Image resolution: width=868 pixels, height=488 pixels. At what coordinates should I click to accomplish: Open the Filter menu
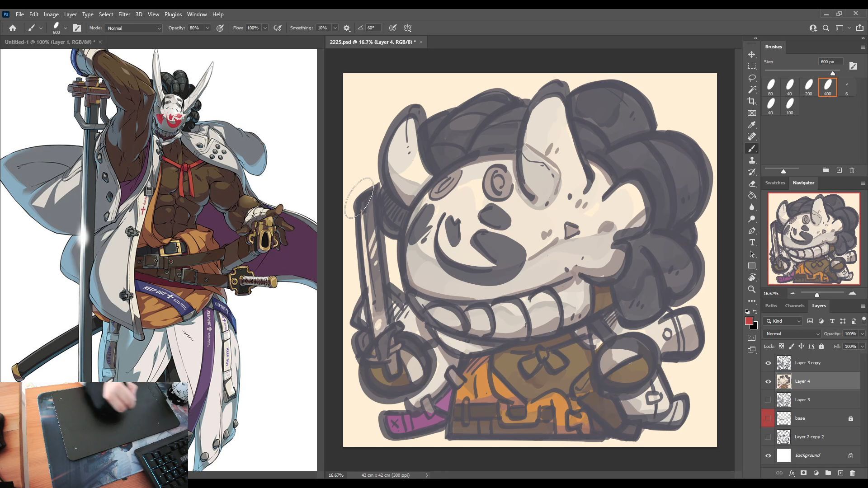(124, 14)
